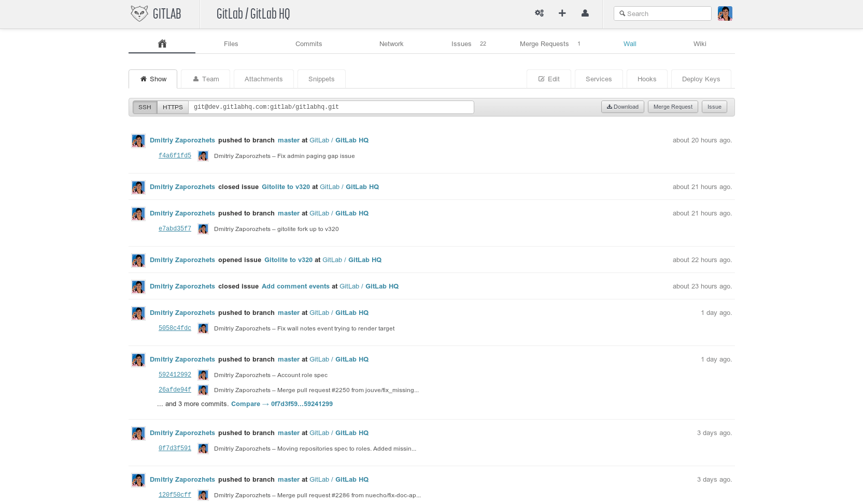Viewport: 863px width, 504px height.
Task: Open the Network tab
Action: click(391, 44)
